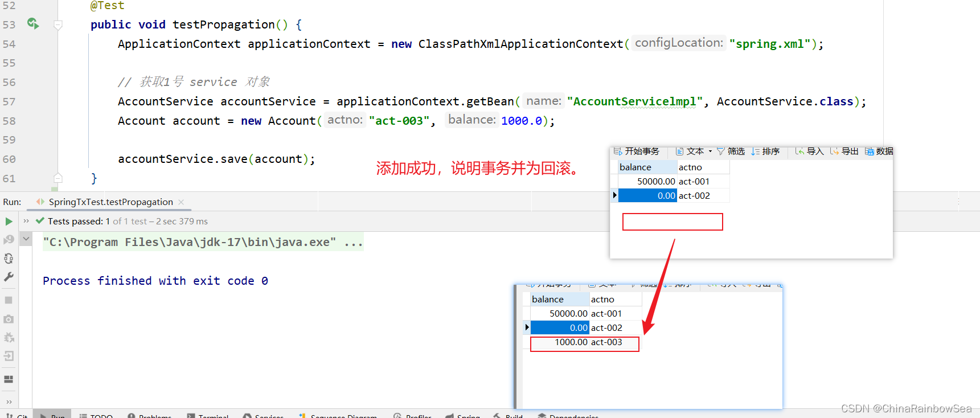Select 50000.00 cell in upper table
Image resolution: width=980 pixels, height=418 pixels.
tap(647, 181)
